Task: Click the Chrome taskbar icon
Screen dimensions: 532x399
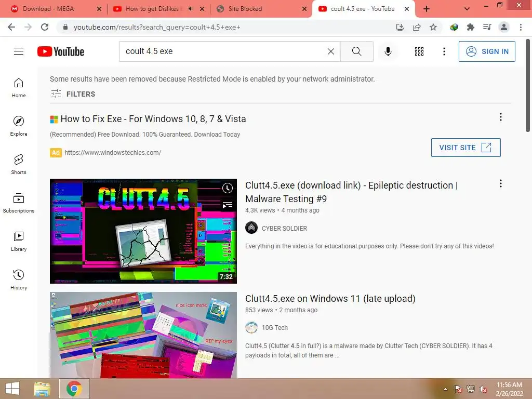Action: click(74, 389)
